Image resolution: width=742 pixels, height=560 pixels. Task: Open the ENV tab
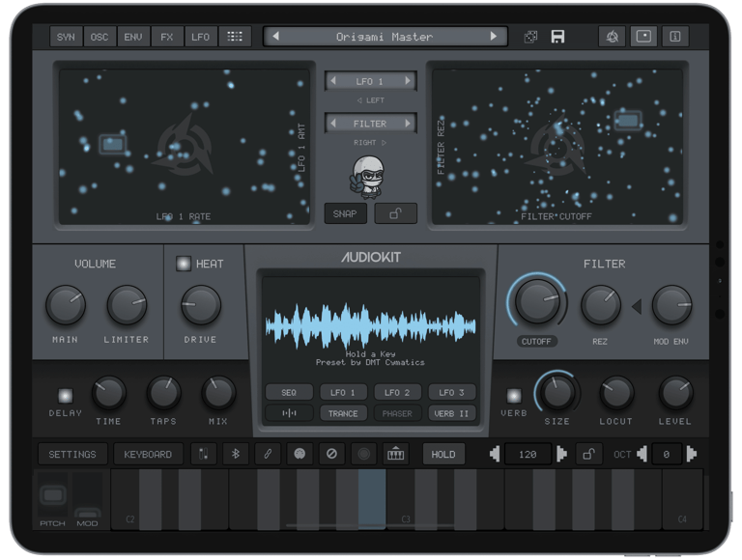[x=133, y=37]
